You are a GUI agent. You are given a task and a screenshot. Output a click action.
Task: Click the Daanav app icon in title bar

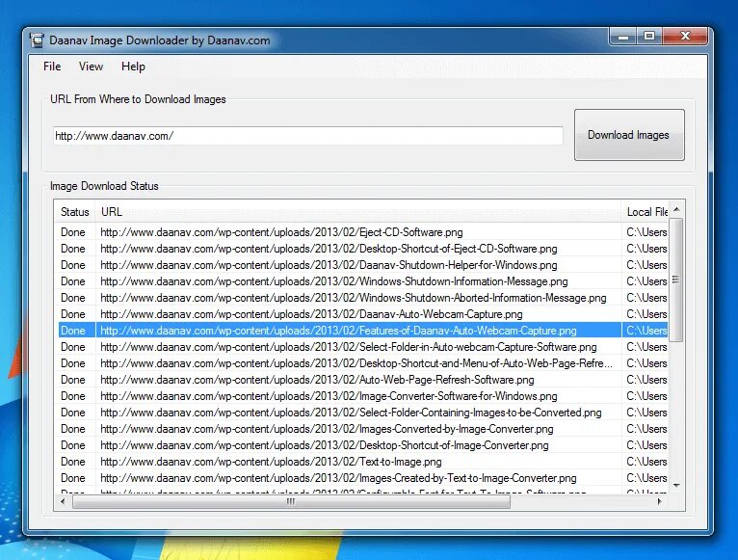tap(37, 40)
